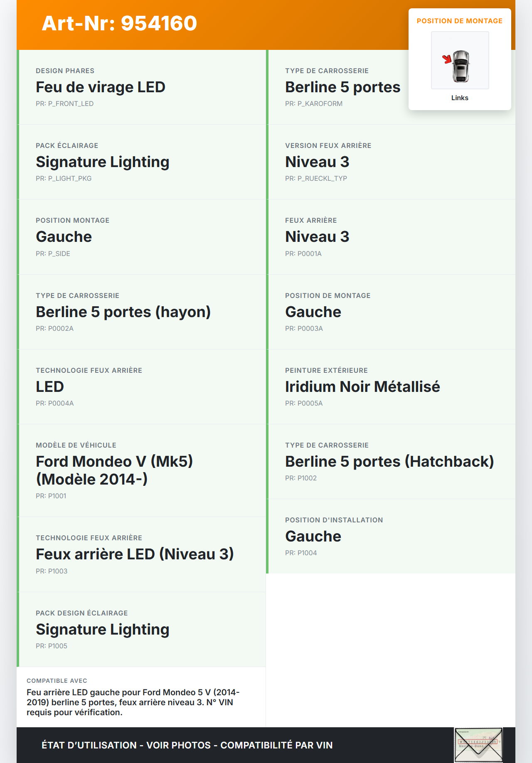Viewport: 532px width, 763px height.
Task: Click "Feux arrière LED (Niveau 3)" value
Action: pos(135,554)
